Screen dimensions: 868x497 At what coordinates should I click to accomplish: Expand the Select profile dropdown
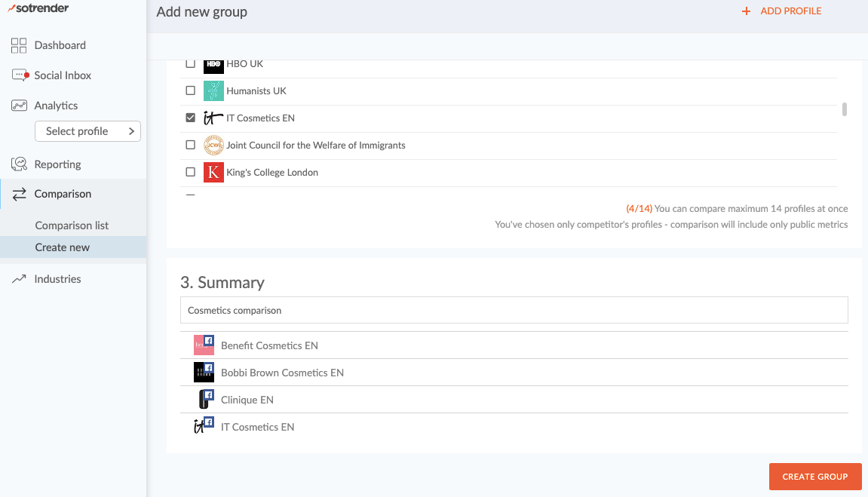coord(87,131)
